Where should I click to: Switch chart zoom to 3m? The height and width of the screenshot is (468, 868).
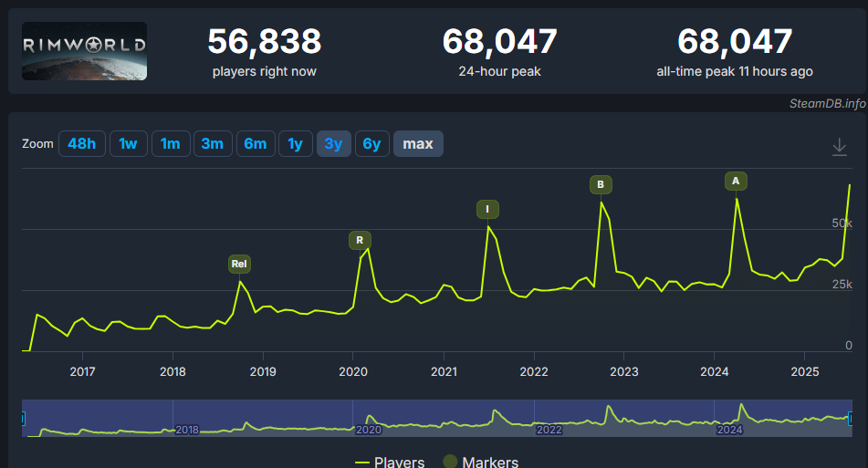point(213,144)
